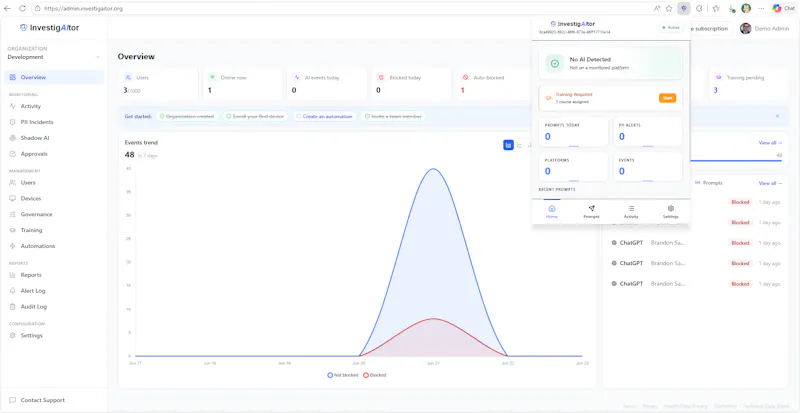Click the InvestigAItor logo in the sidebar
This screenshot has height=413, width=800.
pyautogui.click(x=49, y=28)
